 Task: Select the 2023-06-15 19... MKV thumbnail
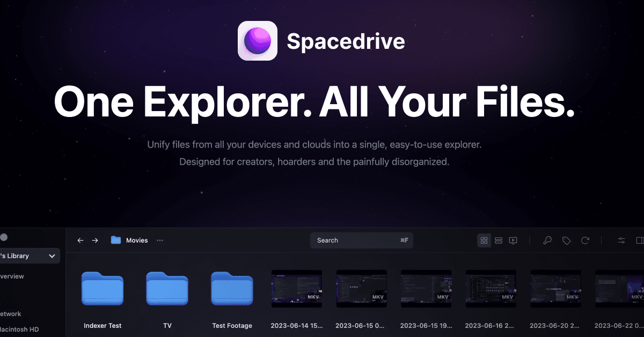click(x=426, y=288)
